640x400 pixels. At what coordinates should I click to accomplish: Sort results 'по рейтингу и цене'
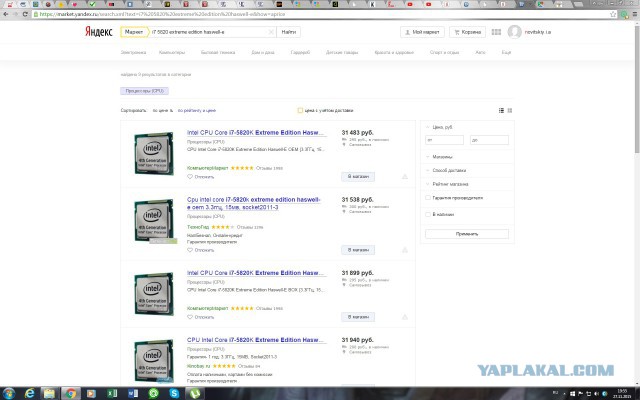coord(197,110)
